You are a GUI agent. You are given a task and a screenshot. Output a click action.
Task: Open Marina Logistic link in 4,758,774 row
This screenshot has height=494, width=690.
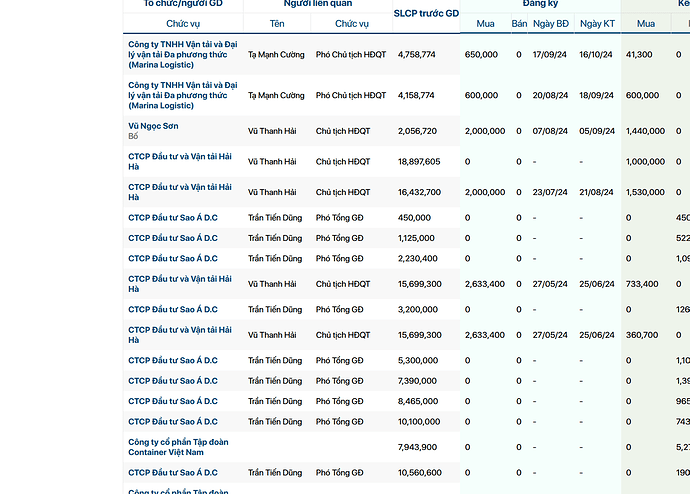point(183,55)
